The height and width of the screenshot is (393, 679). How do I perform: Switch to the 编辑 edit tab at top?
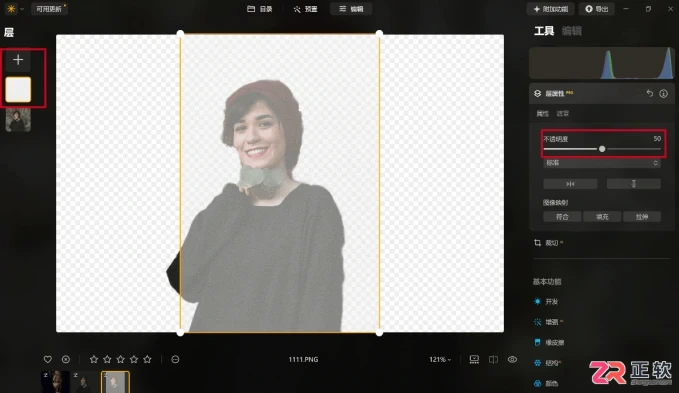click(x=351, y=9)
